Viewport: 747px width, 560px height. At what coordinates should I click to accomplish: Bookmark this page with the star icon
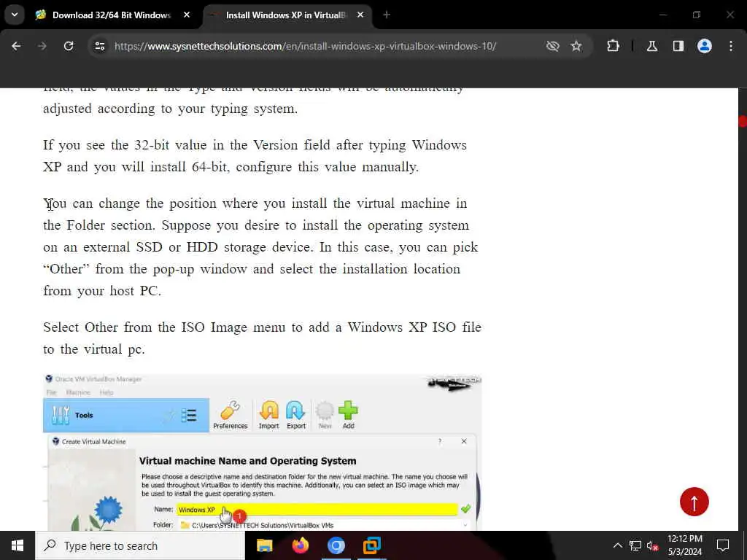[x=576, y=46]
